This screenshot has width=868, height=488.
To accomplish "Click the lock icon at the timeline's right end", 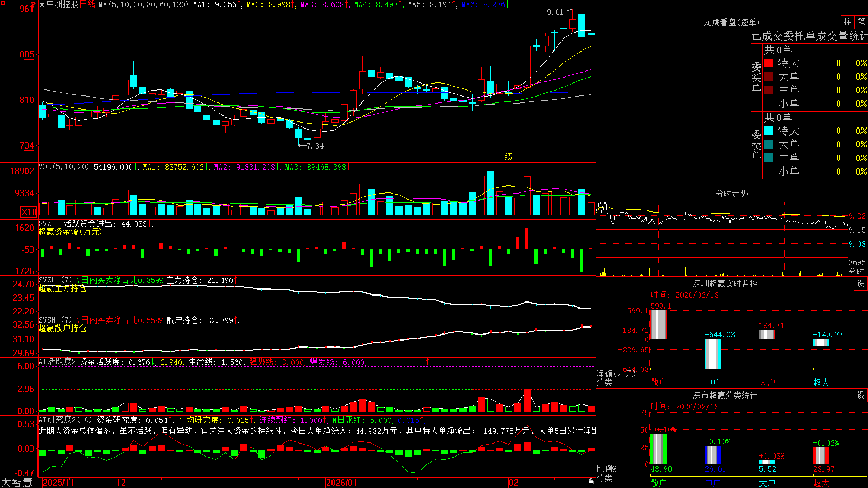I will (591, 481).
